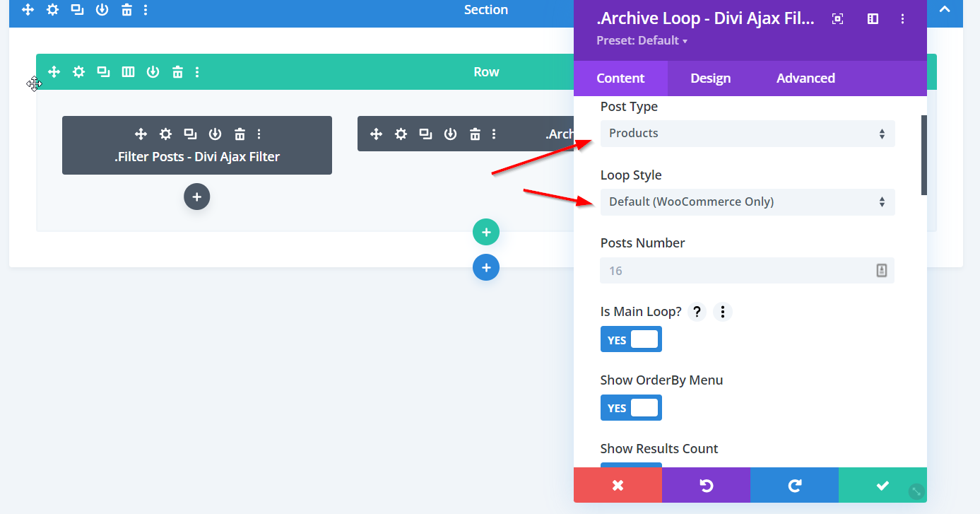Image resolution: width=980 pixels, height=514 pixels.
Task: Save Archive Loop module to library
Action: coord(450,134)
